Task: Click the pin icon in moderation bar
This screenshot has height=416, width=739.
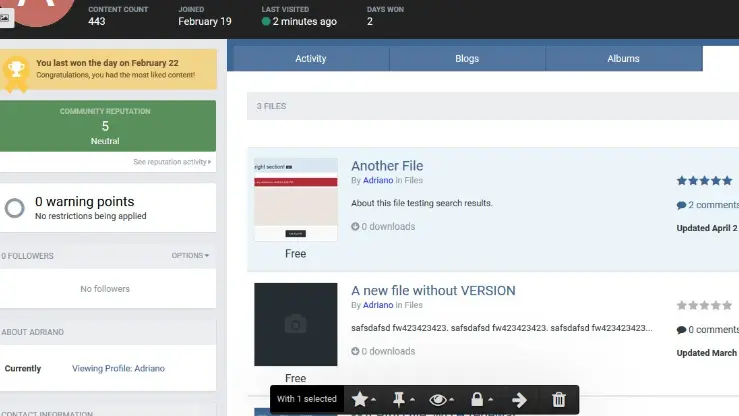Action: pyautogui.click(x=403, y=399)
